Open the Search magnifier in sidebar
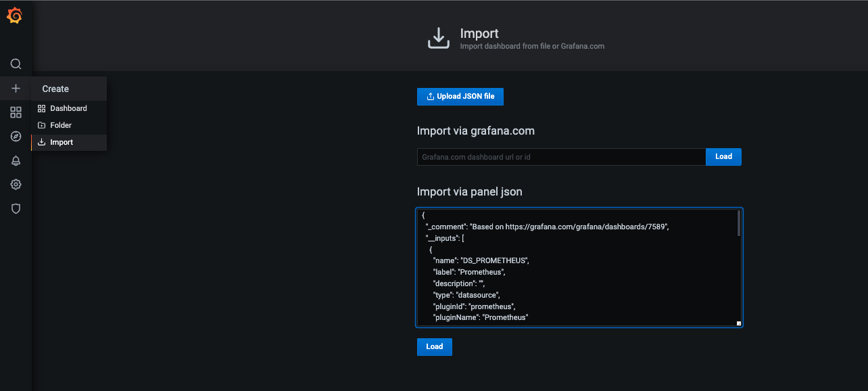Screen dimensions: 868x391 point(16,64)
